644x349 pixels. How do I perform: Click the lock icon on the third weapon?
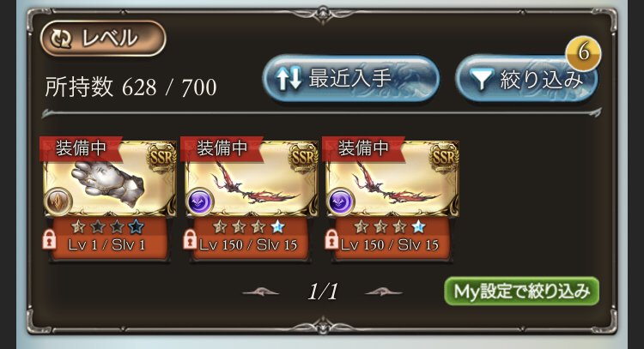pos(331,239)
